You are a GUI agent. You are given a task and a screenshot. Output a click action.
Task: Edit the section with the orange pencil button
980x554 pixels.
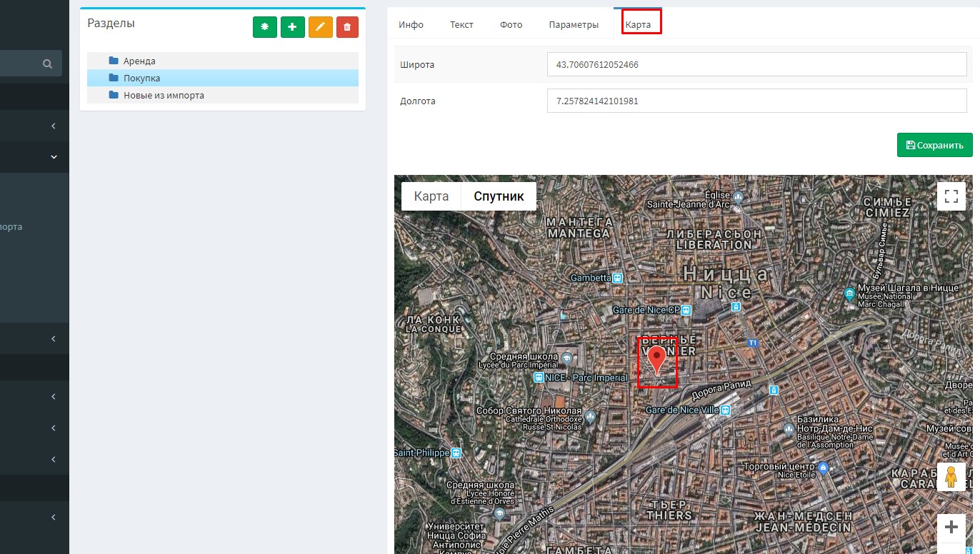pos(320,27)
